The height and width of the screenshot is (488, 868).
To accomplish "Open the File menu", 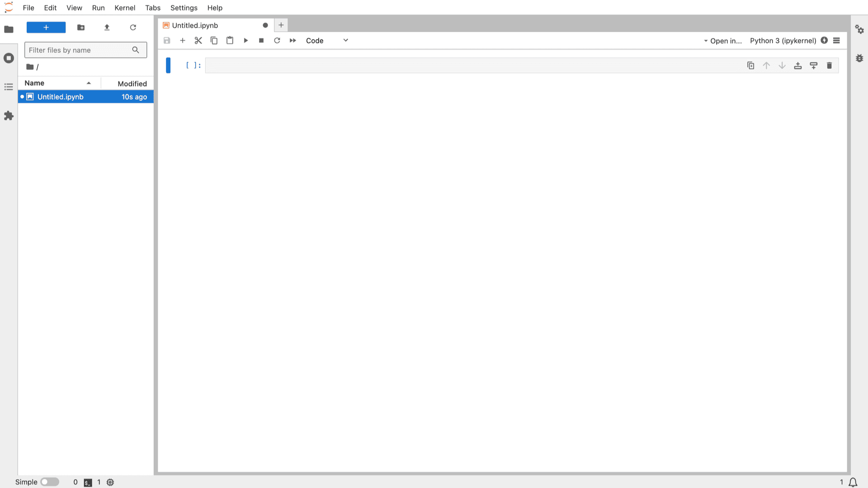I will pos(28,8).
